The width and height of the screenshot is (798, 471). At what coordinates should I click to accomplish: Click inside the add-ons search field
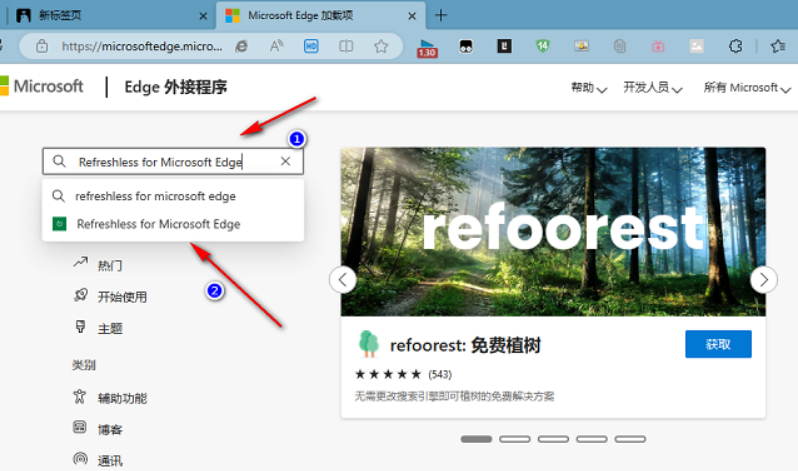(173, 161)
